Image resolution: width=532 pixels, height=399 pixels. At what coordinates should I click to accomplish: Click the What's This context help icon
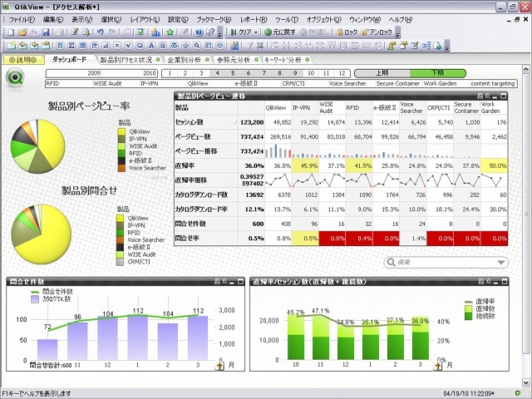[210, 32]
